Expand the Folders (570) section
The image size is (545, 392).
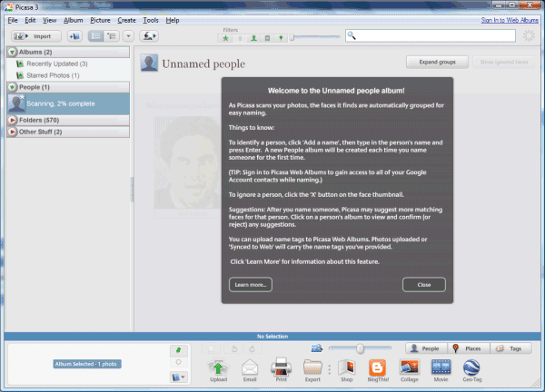(12, 120)
